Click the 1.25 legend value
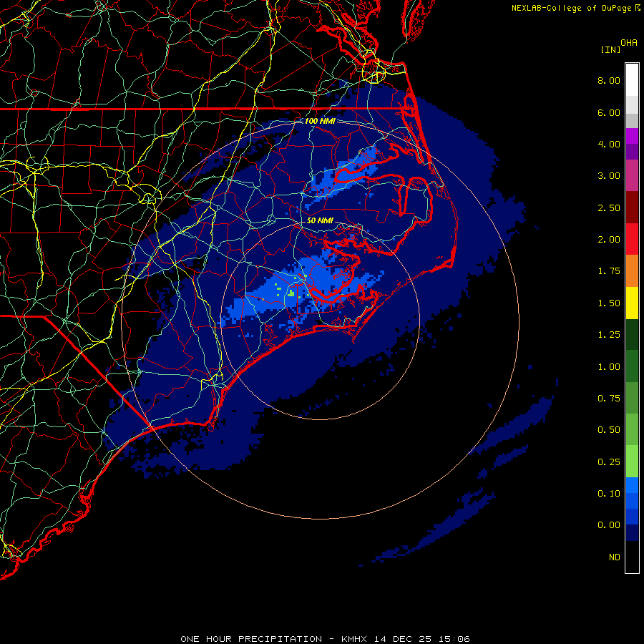The height and width of the screenshot is (644, 644). tap(609, 335)
